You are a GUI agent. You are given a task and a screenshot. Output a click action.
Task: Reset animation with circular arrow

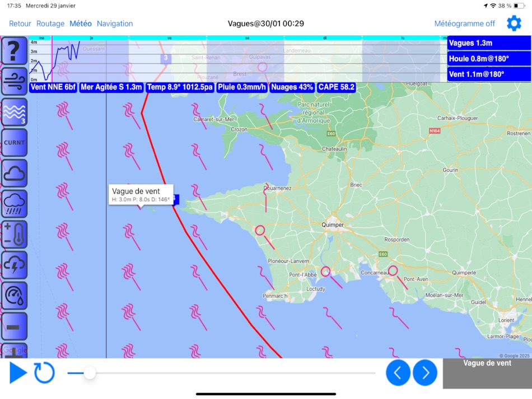44,373
